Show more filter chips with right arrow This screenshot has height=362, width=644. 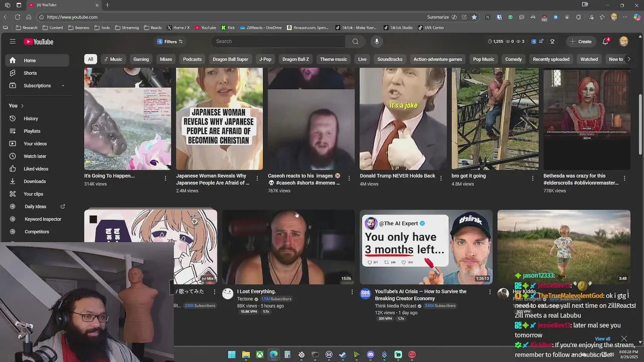[628, 59]
